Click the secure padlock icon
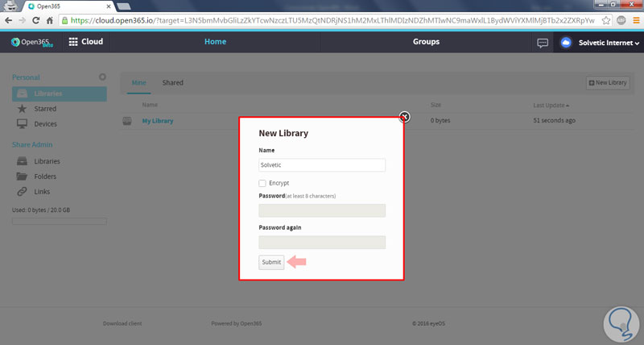The image size is (644, 345). 64,20
